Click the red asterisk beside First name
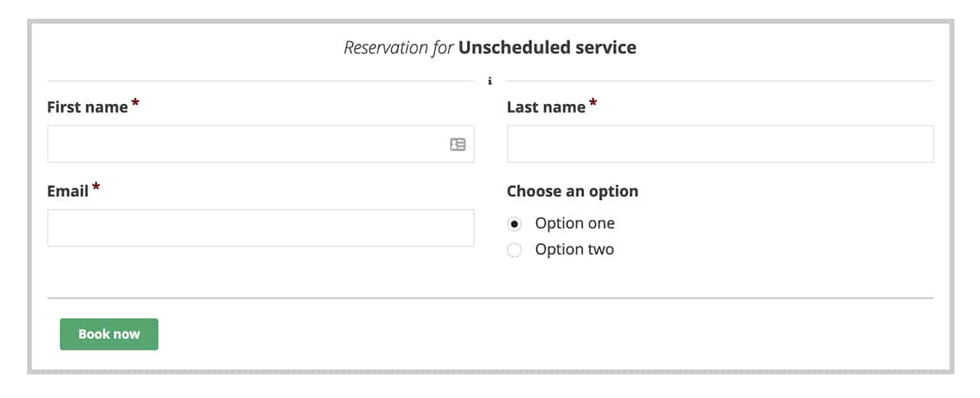The image size is (980, 398). tap(136, 103)
